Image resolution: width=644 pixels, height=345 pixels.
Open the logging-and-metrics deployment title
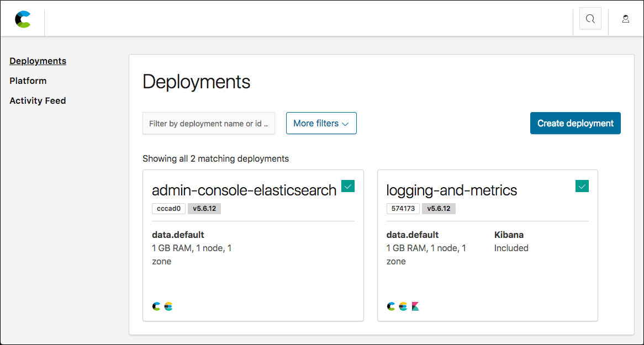451,190
